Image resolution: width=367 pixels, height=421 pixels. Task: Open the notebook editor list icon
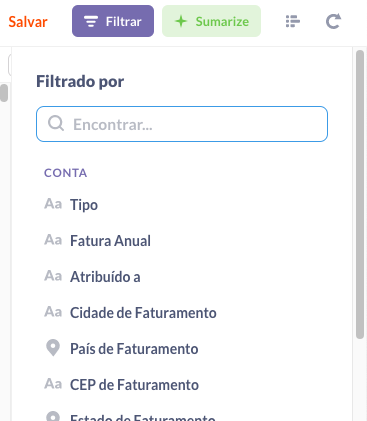click(x=293, y=21)
